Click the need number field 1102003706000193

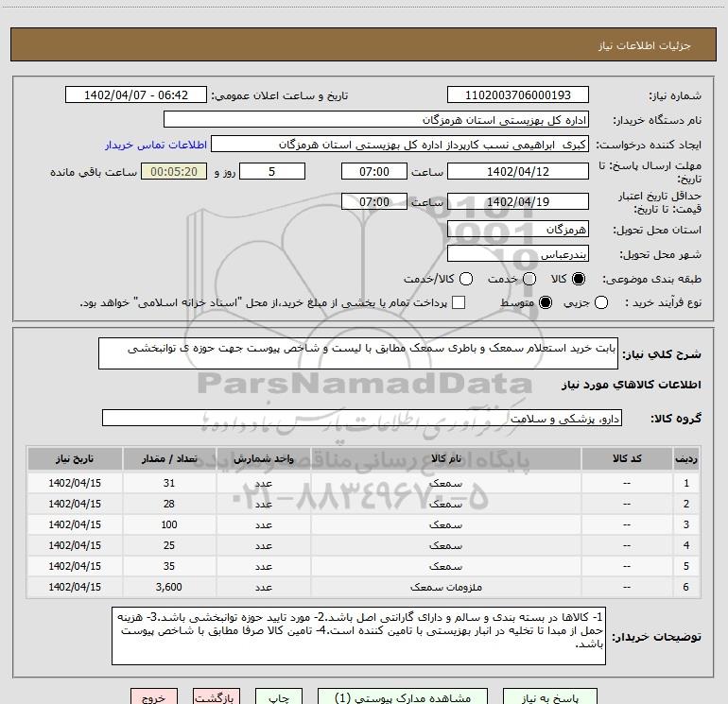point(518,94)
